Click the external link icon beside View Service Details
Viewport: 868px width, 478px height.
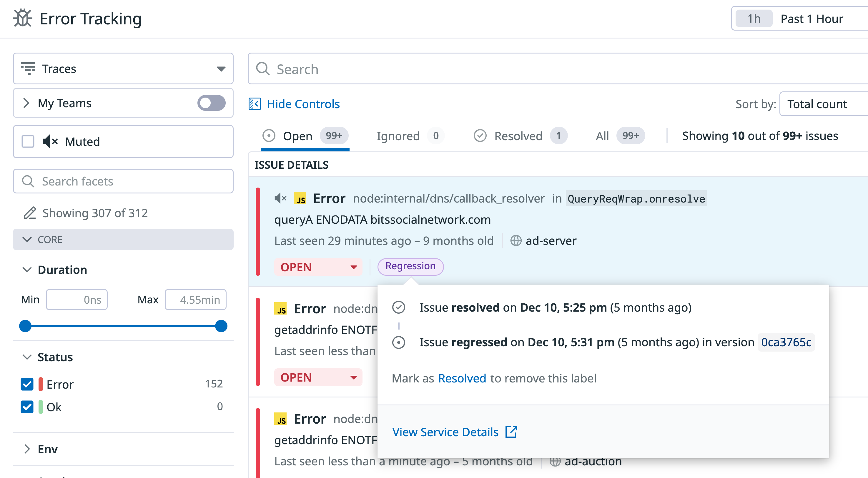click(511, 432)
